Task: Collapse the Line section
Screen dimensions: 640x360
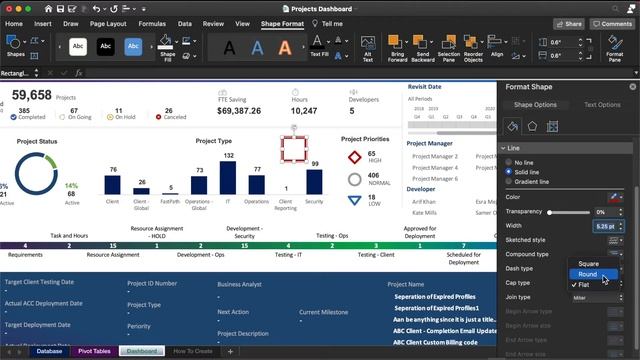Action: tap(503, 148)
